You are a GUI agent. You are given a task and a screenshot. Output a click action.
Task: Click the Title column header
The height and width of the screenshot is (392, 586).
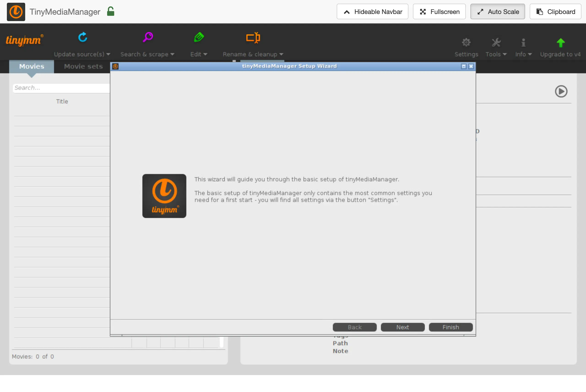[62, 101]
